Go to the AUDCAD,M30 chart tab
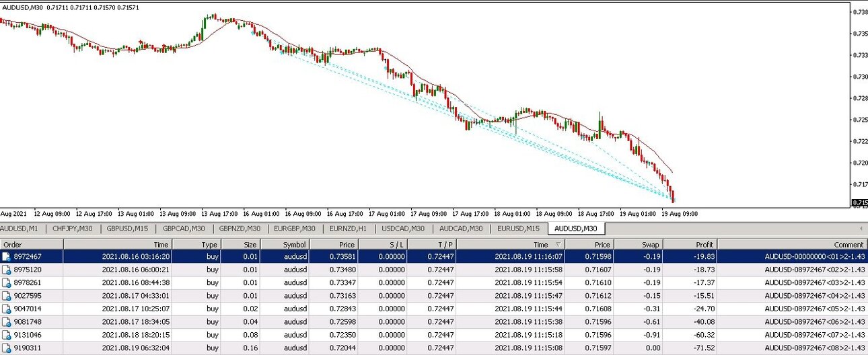The image size is (868, 355). 461,229
